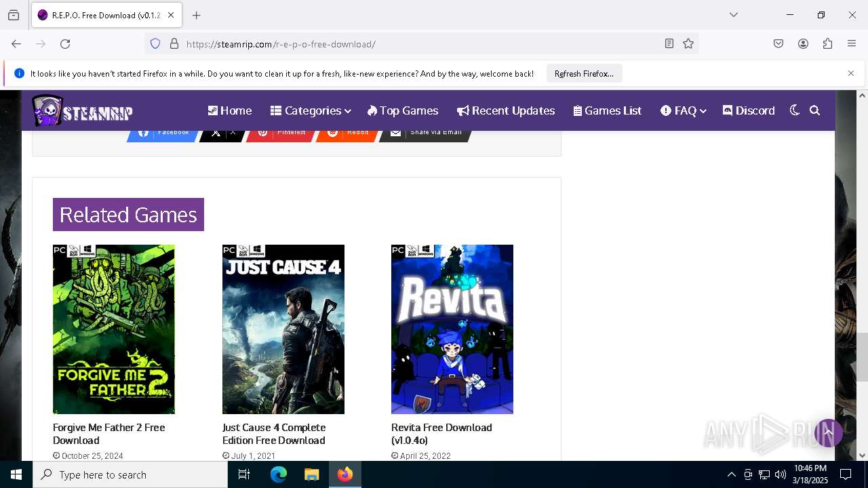Show hidden system tray icons
Image resolution: width=868 pixels, height=488 pixels.
[731, 474]
